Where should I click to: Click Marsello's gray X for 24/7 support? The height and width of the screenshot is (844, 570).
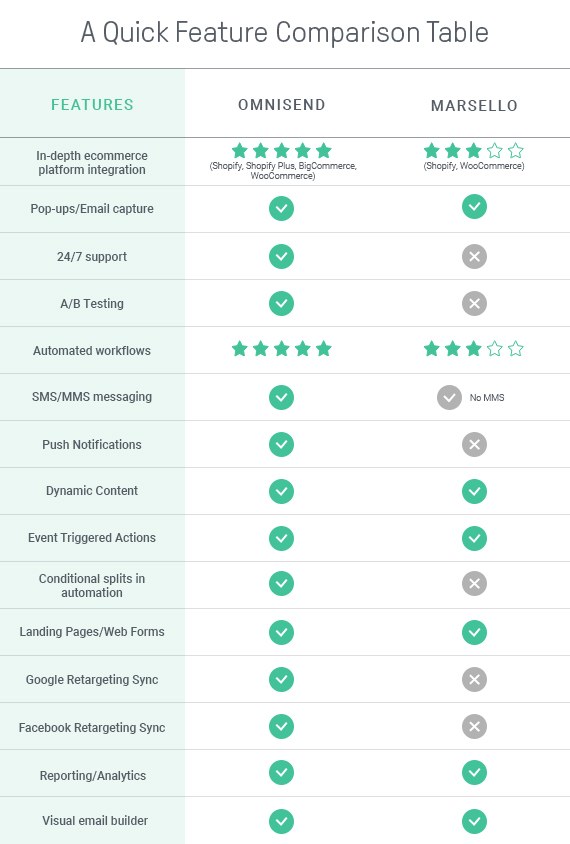474,256
